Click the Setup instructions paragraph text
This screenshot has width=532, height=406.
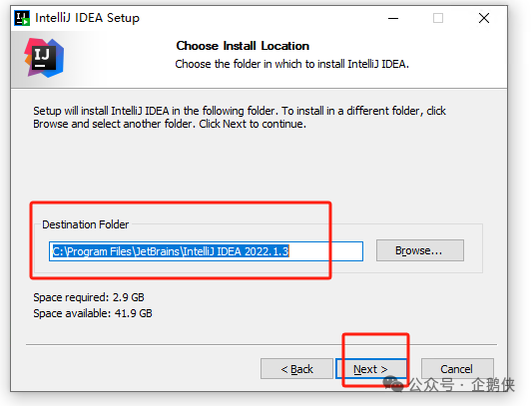click(240, 118)
